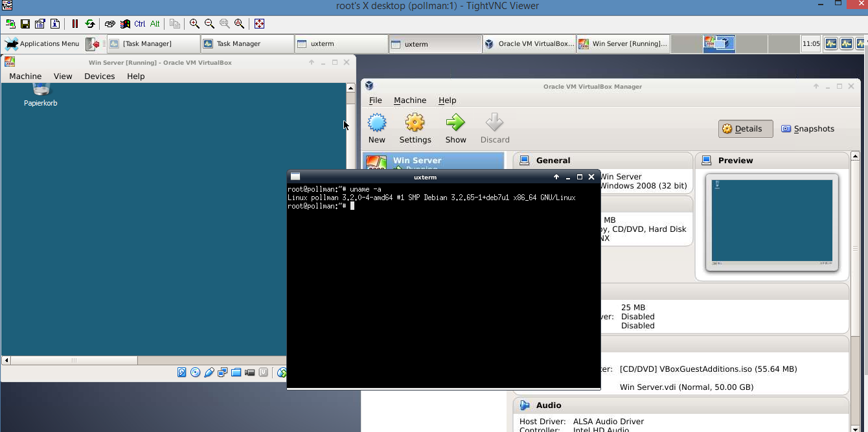The image size is (868, 432).
Task: Click the shared folders status icon
Action: [236, 372]
